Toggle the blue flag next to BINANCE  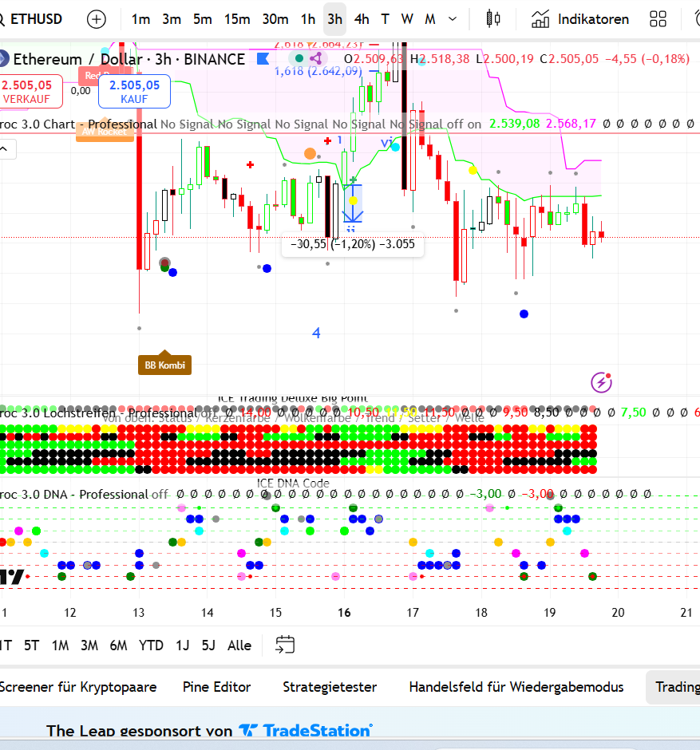click(262, 58)
